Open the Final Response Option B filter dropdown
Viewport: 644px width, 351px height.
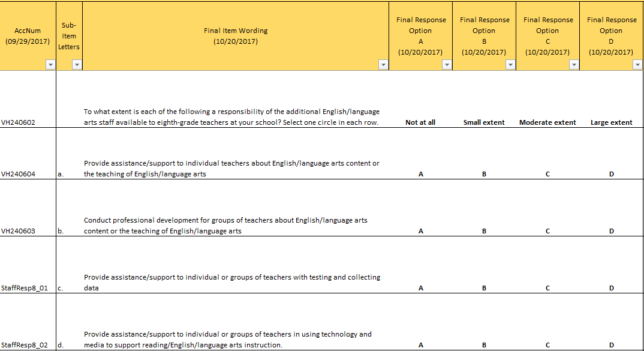tap(510, 65)
